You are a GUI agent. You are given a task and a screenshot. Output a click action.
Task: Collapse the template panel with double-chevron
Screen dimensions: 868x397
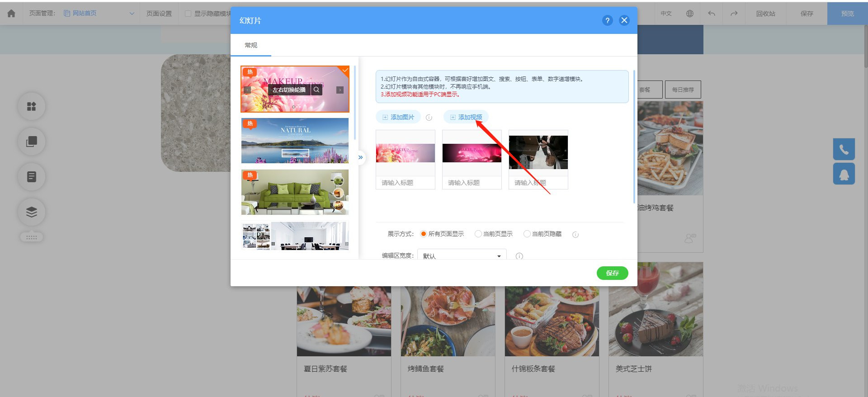coord(360,157)
